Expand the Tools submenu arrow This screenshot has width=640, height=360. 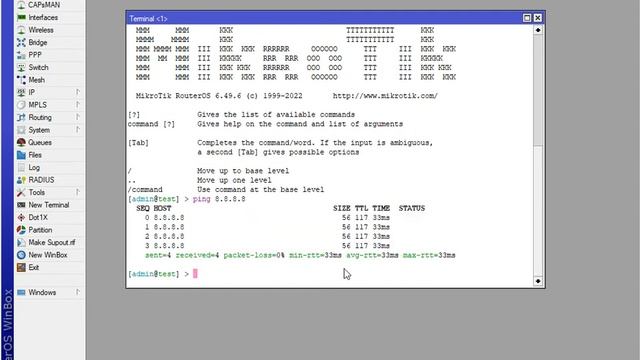(78, 193)
